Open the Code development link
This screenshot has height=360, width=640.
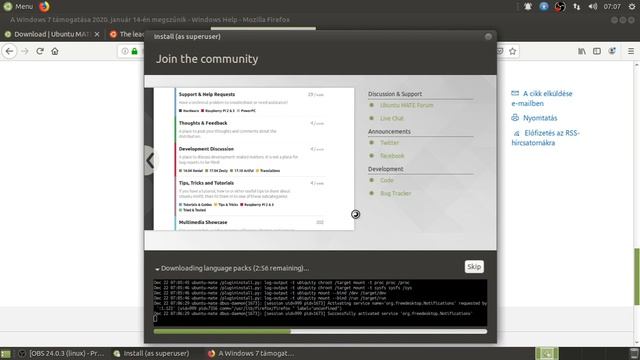click(x=387, y=180)
